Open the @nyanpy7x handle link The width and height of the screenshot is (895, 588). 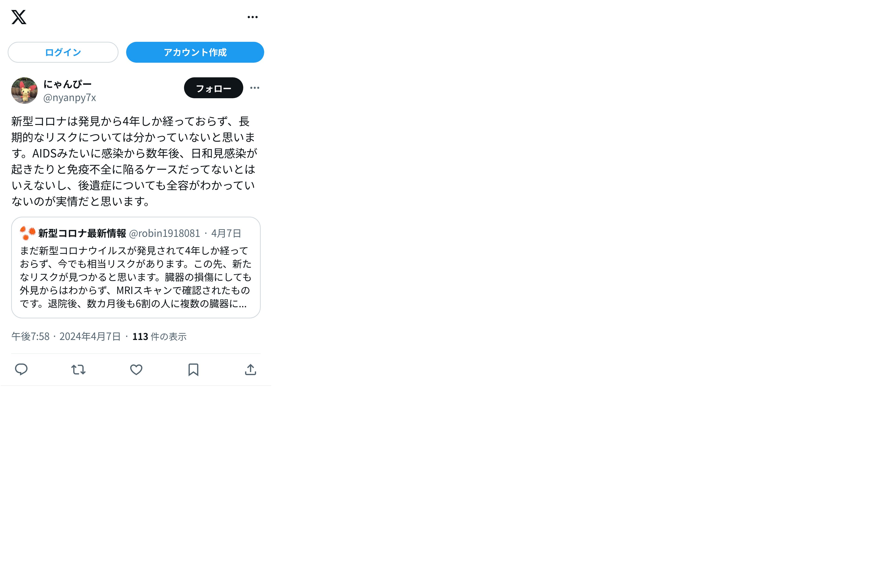click(x=69, y=98)
